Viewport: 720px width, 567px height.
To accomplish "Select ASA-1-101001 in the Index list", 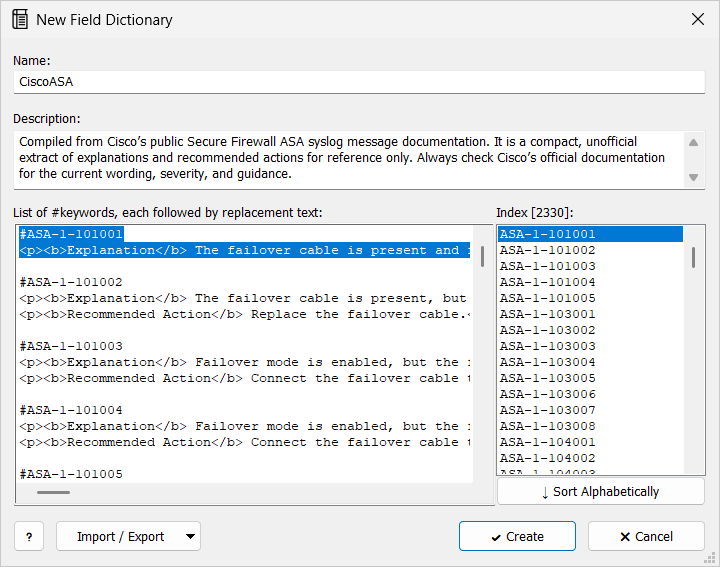I will pyautogui.click(x=591, y=234).
